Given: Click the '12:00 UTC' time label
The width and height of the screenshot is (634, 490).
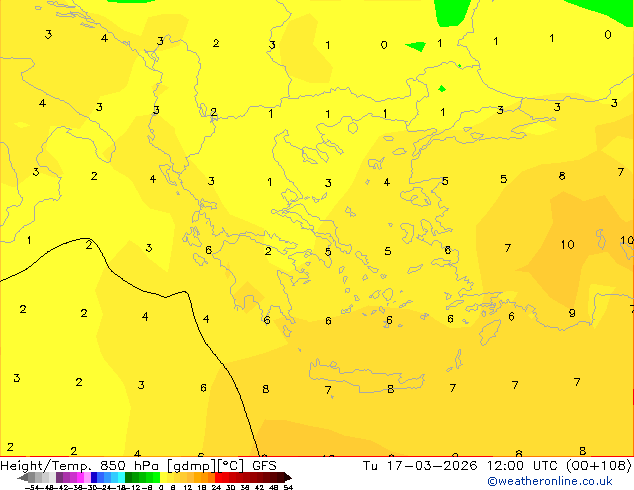Looking at the screenshot, I should pyautogui.click(x=523, y=466).
